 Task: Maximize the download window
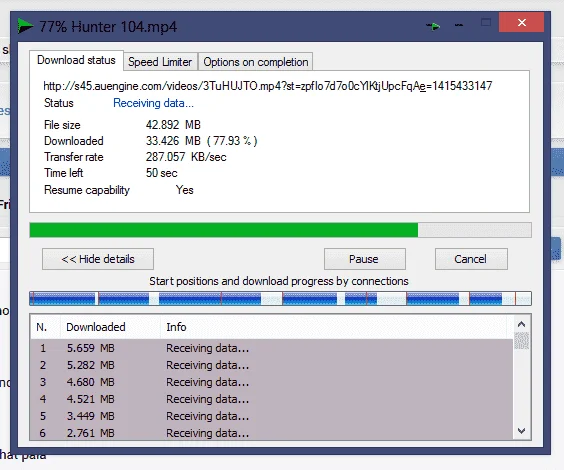486,23
